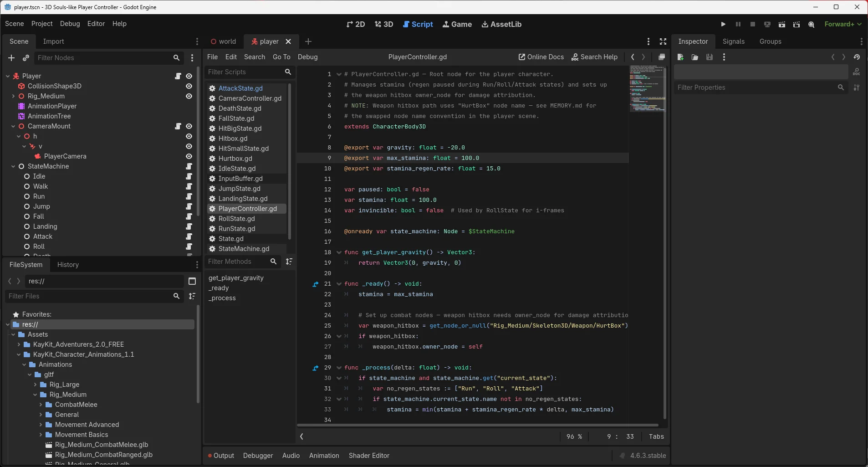Run the project with play button
This screenshot has height=467, width=868.
tap(723, 24)
